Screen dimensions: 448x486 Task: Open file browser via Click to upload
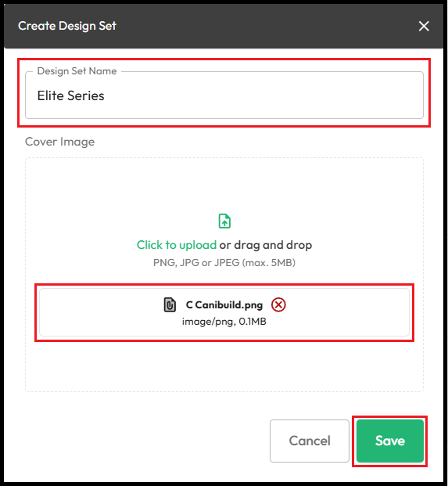[x=177, y=245]
